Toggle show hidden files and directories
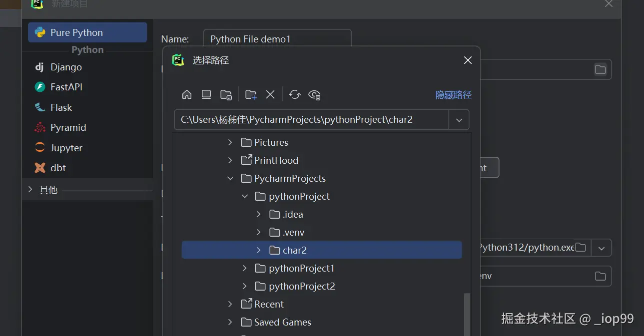This screenshot has height=336, width=644. coord(314,94)
